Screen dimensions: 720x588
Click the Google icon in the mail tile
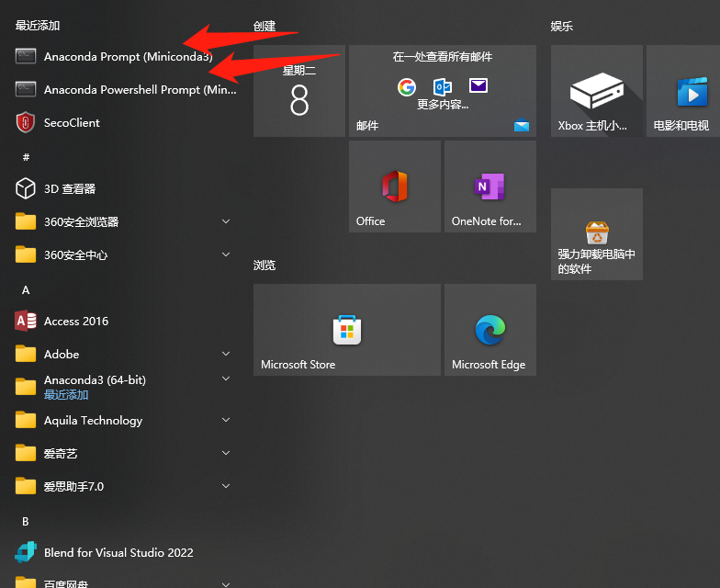pos(407,86)
